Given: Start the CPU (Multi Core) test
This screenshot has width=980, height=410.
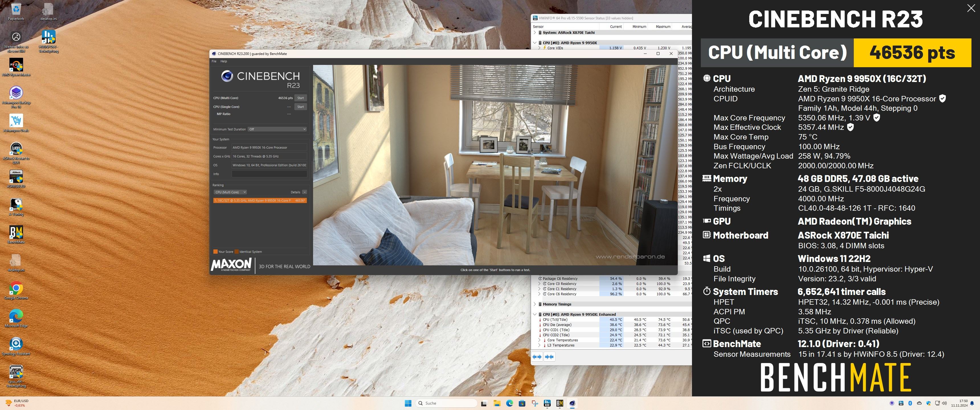Looking at the screenshot, I should pos(301,98).
